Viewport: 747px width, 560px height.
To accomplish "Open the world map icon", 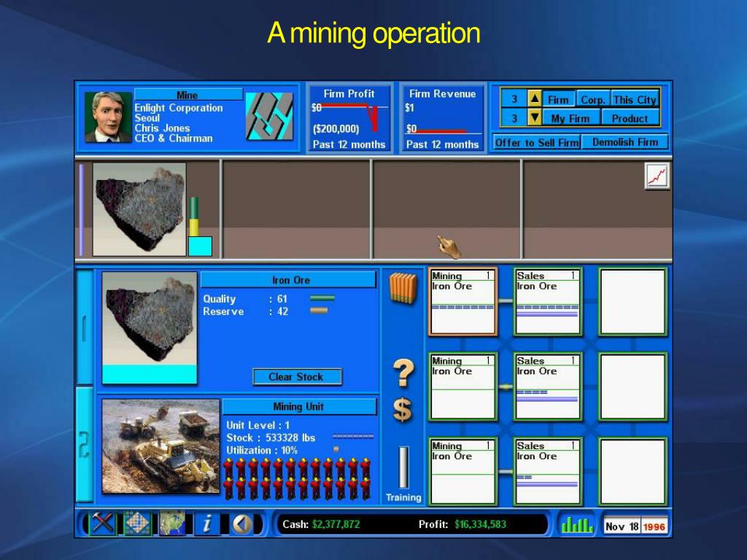I will tap(171, 524).
